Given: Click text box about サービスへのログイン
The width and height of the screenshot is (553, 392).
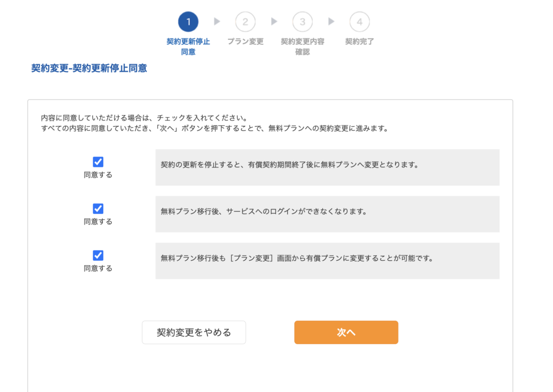Looking at the screenshot, I should 327,214.
